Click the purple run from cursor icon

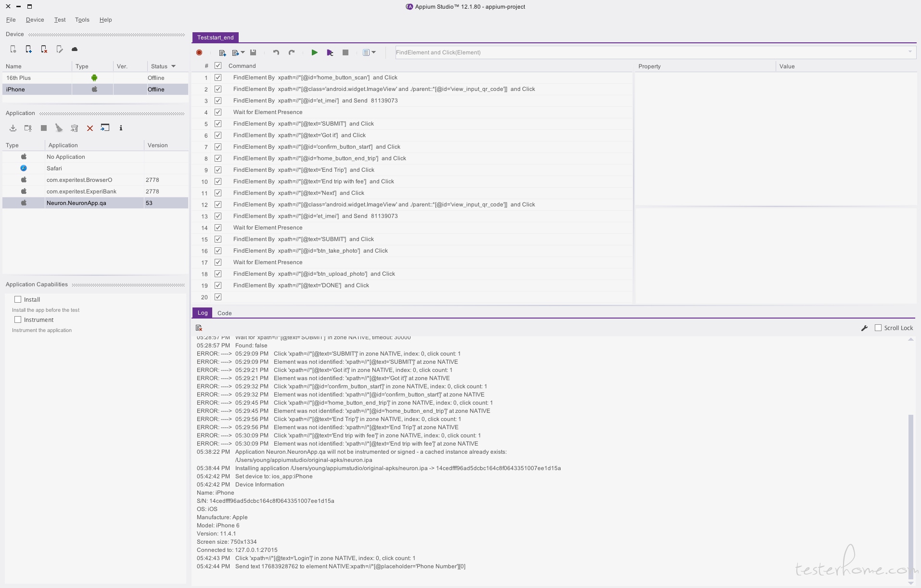[x=330, y=52]
